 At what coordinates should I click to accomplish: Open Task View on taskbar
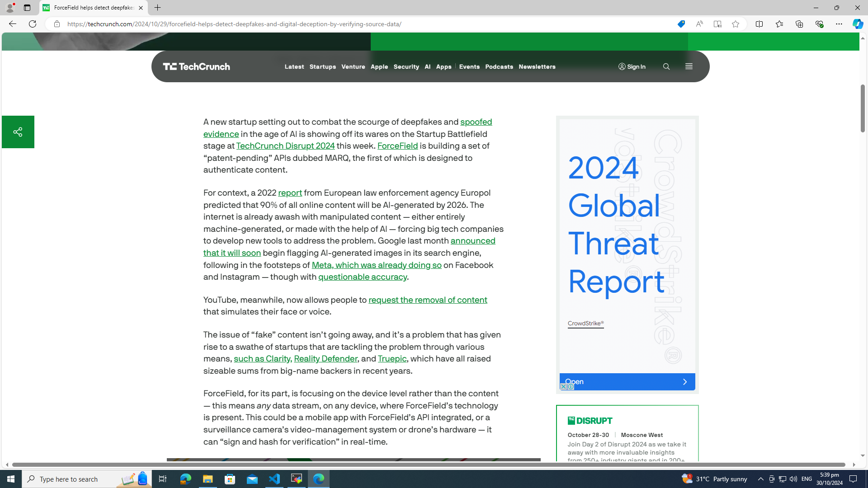pos(162,479)
